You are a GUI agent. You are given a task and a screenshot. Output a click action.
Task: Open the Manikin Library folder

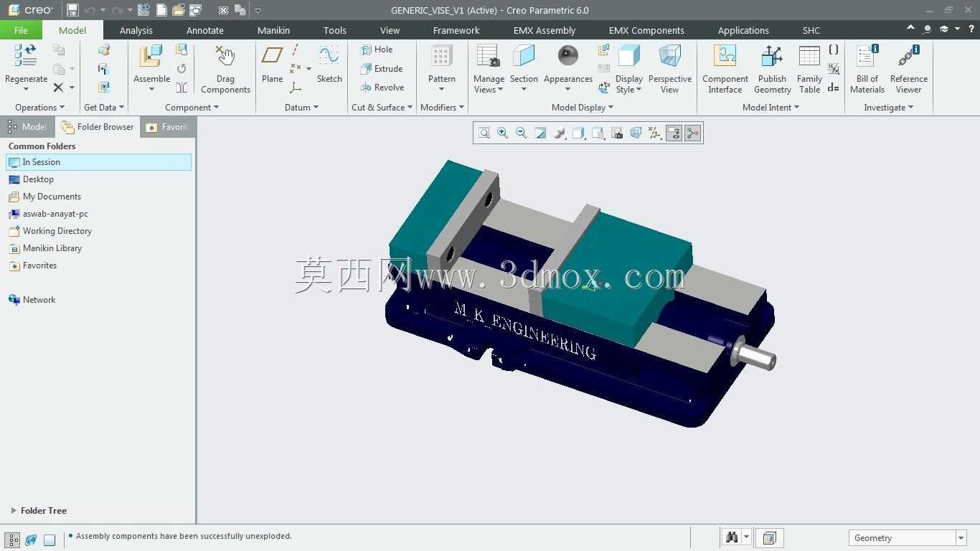coord(45,248)
